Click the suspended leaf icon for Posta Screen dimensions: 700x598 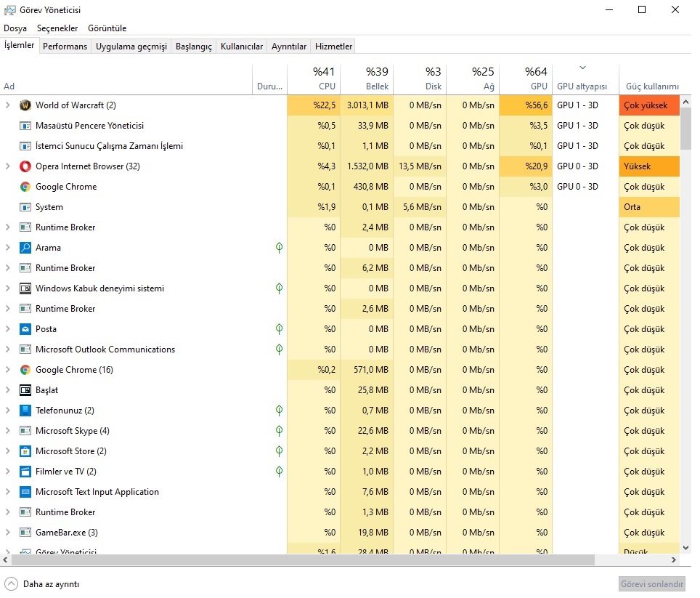click(x=279, y=329)
